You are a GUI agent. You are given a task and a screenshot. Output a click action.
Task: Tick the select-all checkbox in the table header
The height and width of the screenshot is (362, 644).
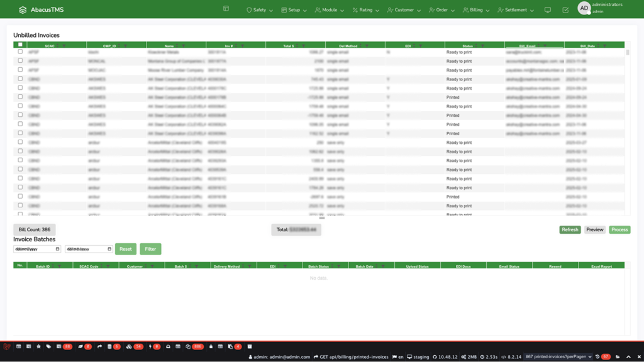click(x=20, y=45)
